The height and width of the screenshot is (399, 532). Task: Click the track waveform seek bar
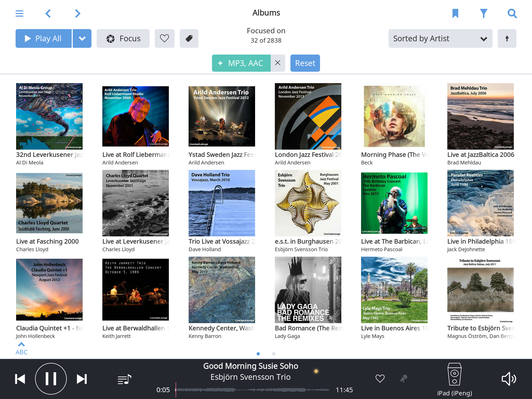[x=252, y=390]
